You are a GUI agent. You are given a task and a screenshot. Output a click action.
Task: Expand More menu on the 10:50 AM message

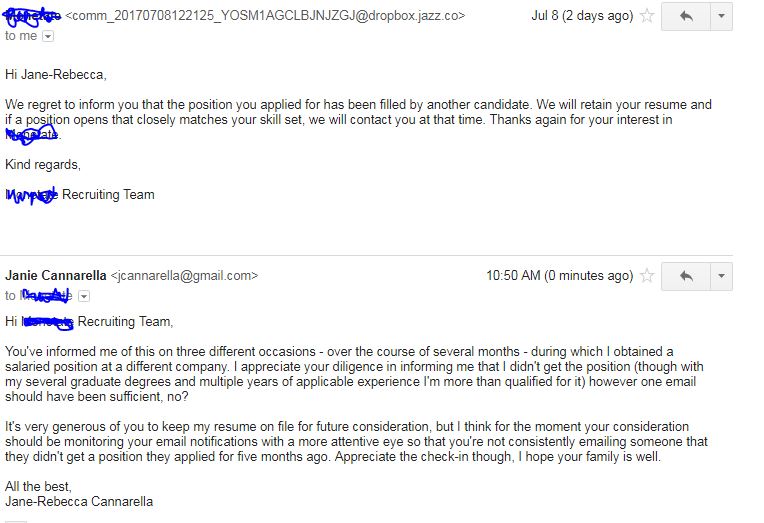(722, 276)
